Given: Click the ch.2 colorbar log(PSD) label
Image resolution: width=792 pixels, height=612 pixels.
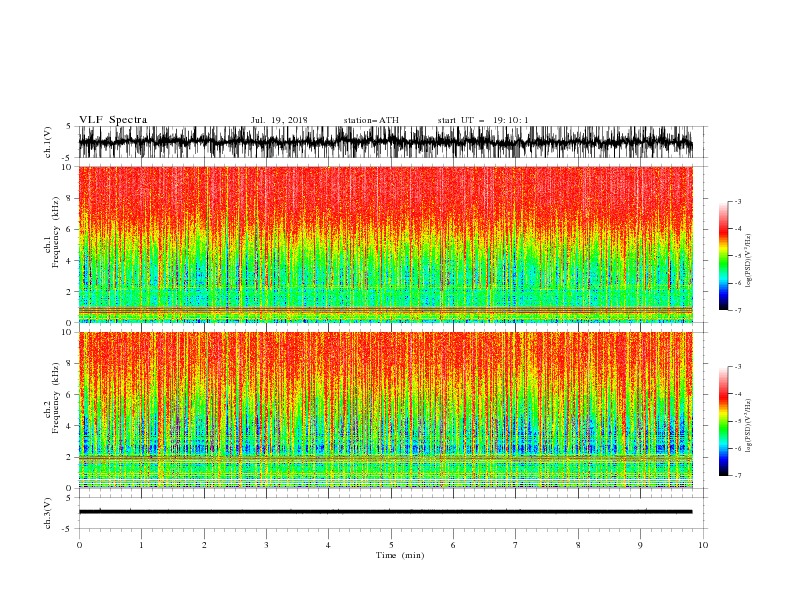Looking at the screenshot, I should pyautogui.click(x=749, y=426).
